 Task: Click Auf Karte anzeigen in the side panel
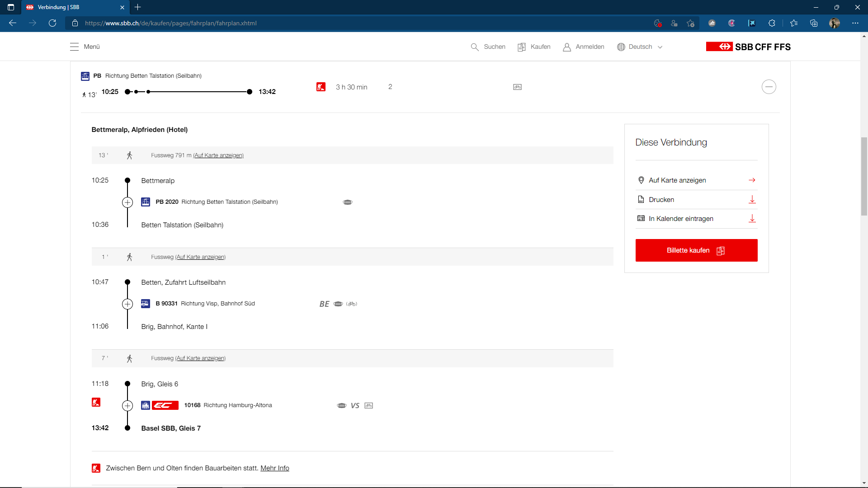[x=696, y=180]
